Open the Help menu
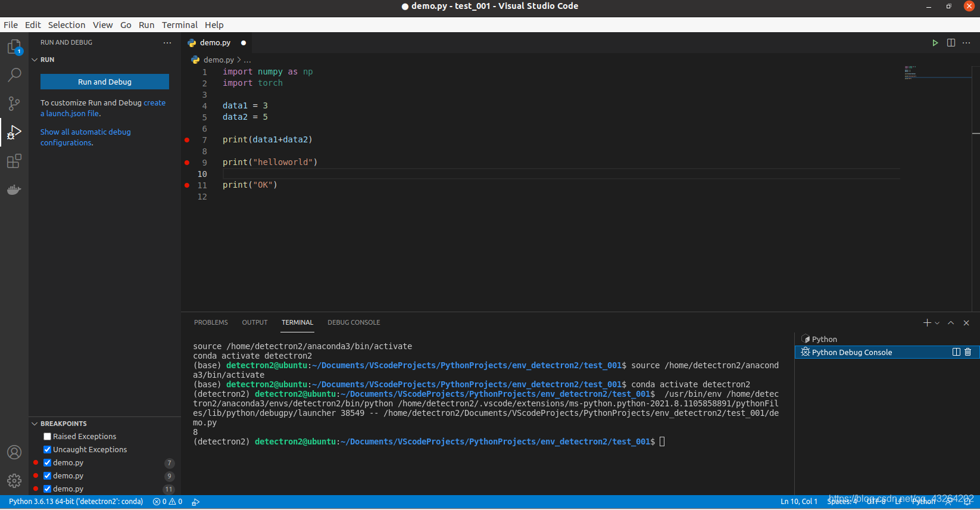Screen dimensions: 980x510 214,25
